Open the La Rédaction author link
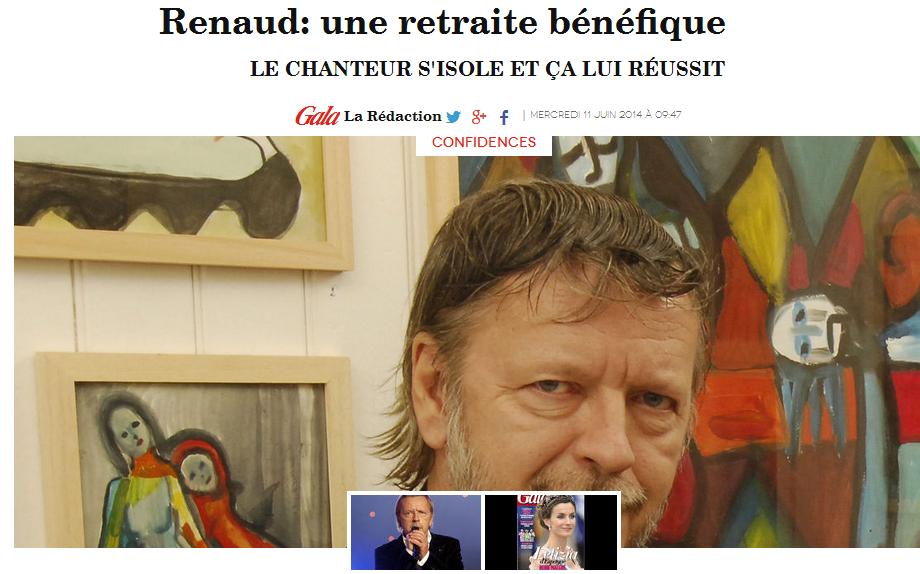This screenshot has width=920, height=574. tap(393, 116)
